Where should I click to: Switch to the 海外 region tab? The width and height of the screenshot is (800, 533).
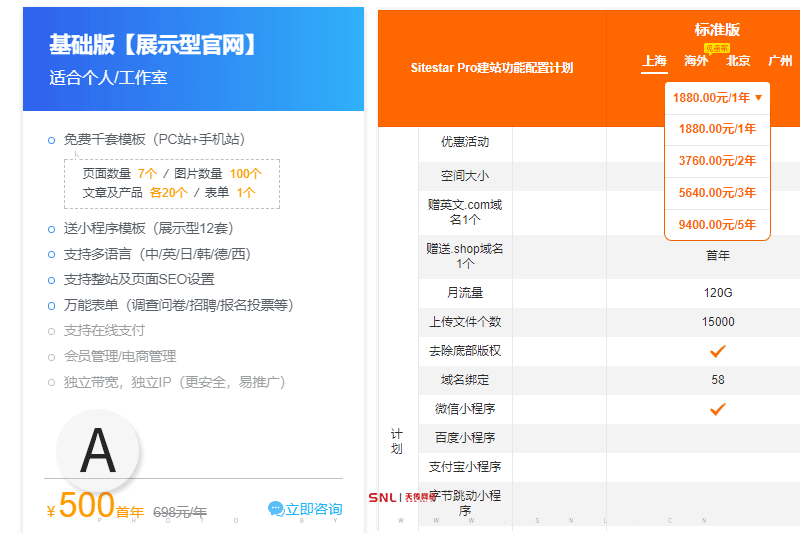[x=696, y=62]
